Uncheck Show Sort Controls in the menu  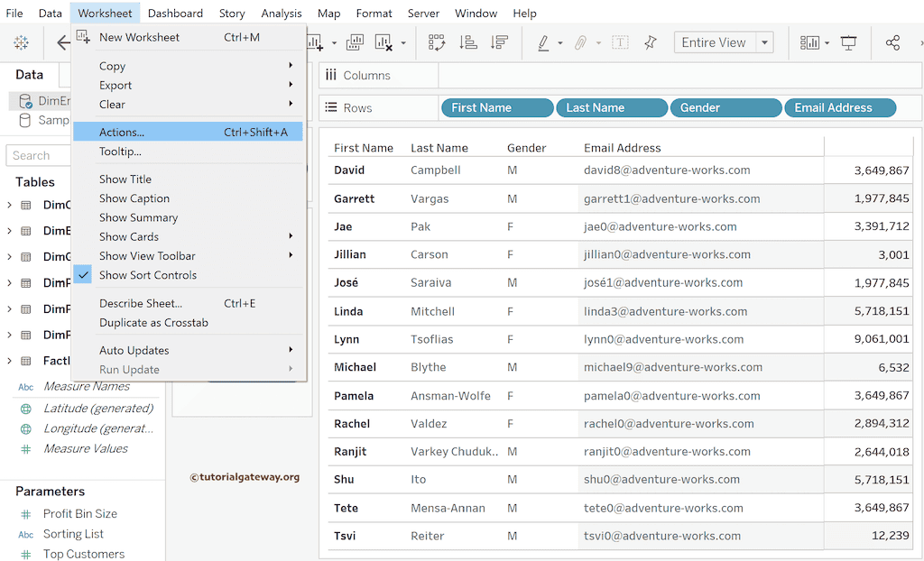click(x=147, y=275)
